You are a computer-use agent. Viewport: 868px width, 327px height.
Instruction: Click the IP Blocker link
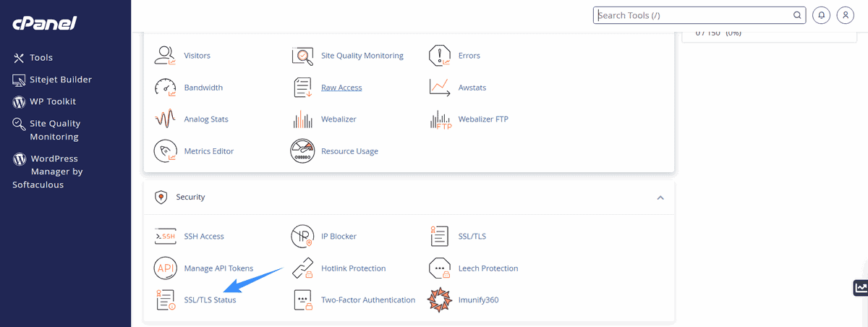tap(339, 237)
